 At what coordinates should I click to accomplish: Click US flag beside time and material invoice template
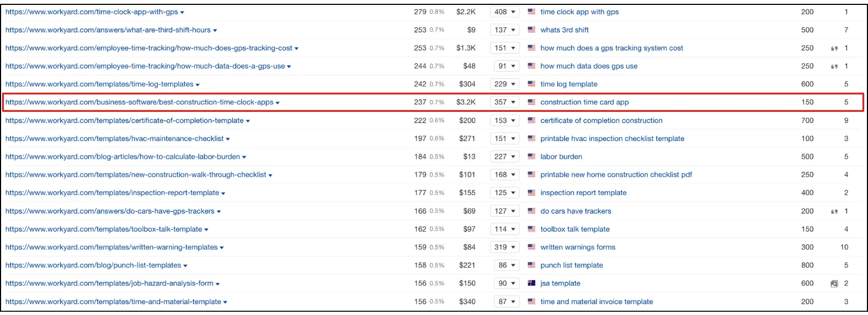click(x=532, y=301)
